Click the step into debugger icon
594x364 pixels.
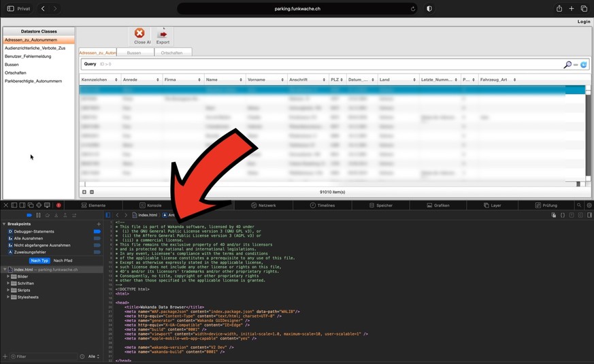tap(56, 215)
